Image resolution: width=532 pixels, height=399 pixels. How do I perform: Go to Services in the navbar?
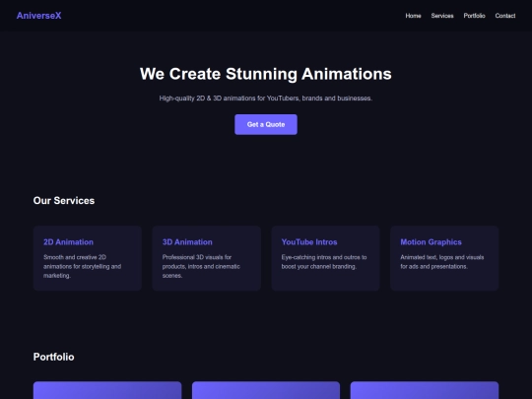[442, 16]
